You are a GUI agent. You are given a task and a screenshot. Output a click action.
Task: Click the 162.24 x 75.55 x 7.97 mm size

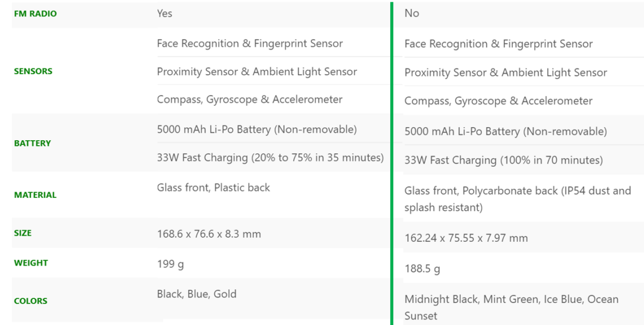tap(465, 238)
